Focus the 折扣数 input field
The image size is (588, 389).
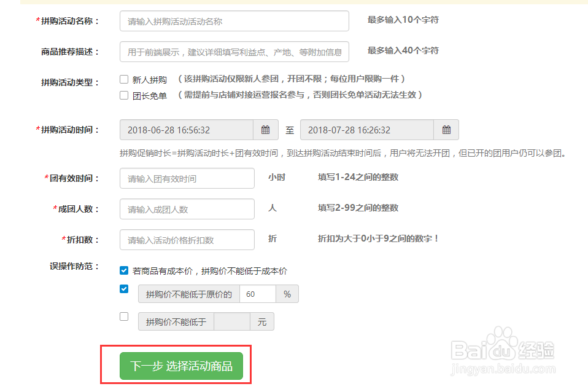(187, 240)
